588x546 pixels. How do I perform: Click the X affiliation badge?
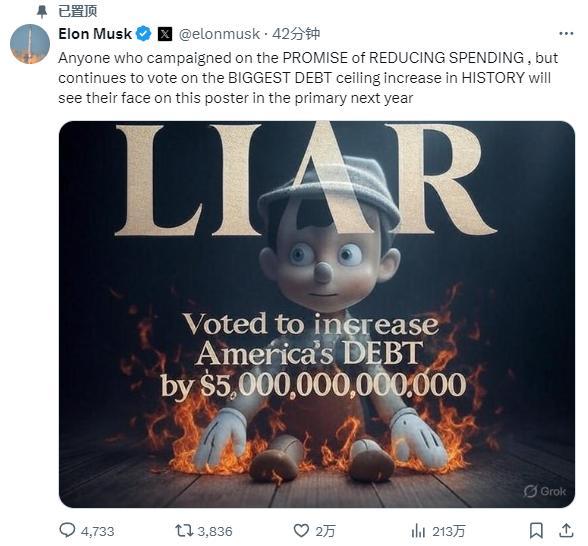[165, 34]
